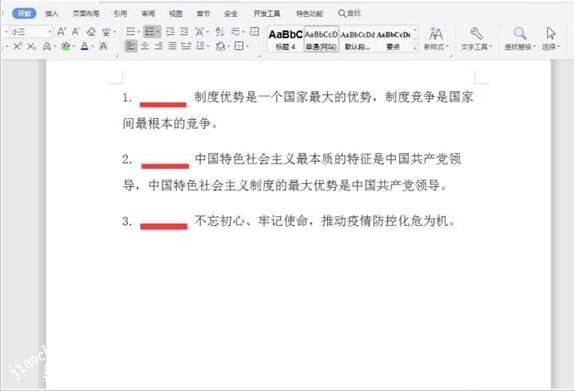Screen dimensions: 575x391
Task: Justify the paragraph text
Action: click(172, 46)
